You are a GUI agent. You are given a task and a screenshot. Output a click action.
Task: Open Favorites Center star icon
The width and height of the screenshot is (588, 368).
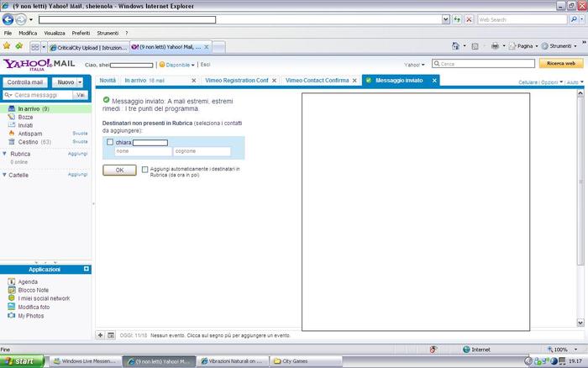tap(7, 46)
